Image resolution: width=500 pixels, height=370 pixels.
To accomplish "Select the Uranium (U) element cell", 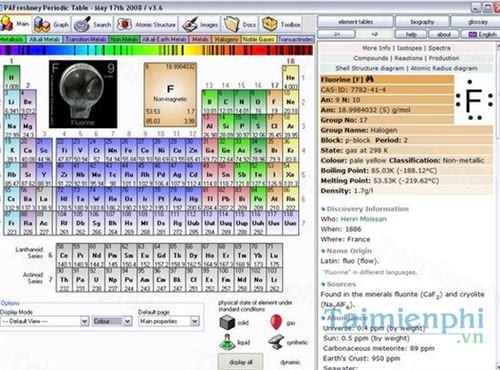I will pos(96,280).
